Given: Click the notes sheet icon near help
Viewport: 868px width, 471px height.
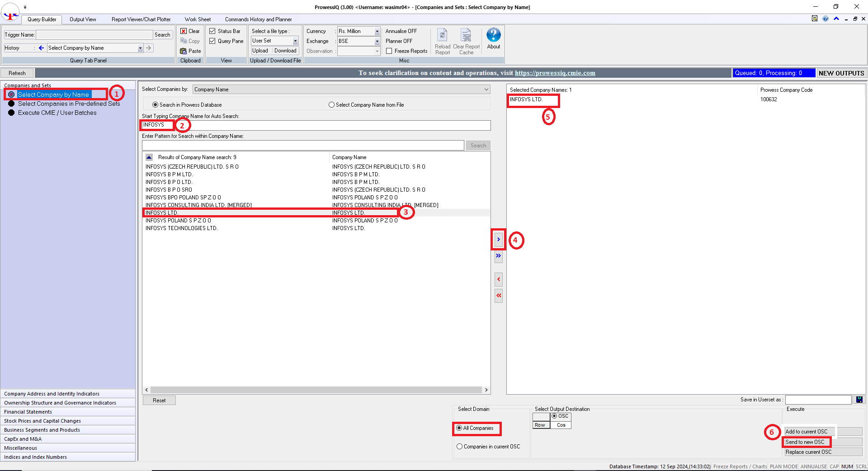Looking at the screenshot, I should pyautogui.click(x=815, y=19).
